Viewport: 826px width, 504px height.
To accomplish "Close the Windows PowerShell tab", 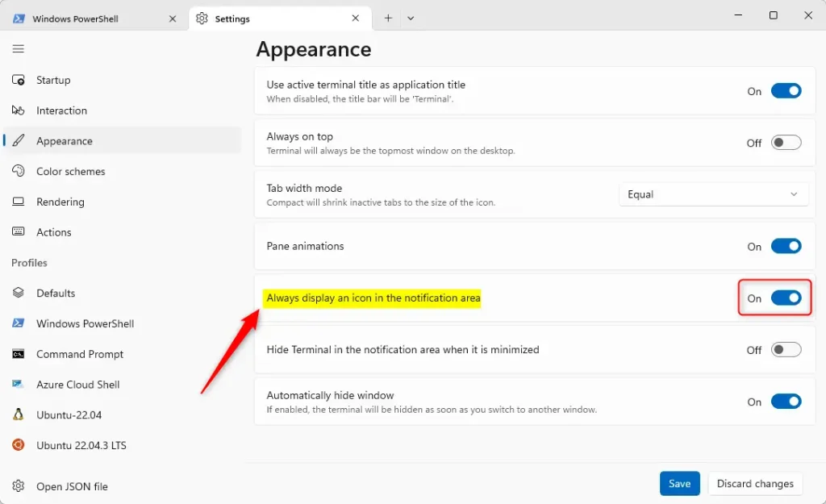I will click(x=173, y=19).
